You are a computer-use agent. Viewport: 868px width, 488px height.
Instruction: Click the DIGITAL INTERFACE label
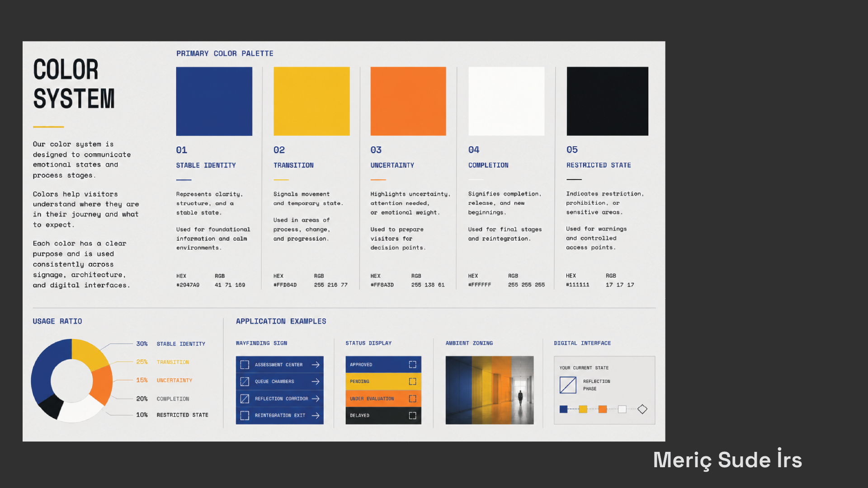(582, 343)
